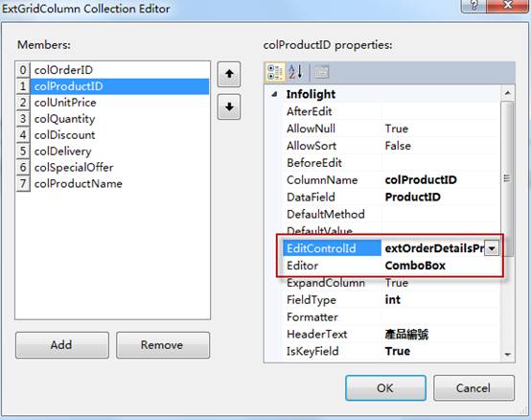Sort properties alphabetically

click(295, 72)
